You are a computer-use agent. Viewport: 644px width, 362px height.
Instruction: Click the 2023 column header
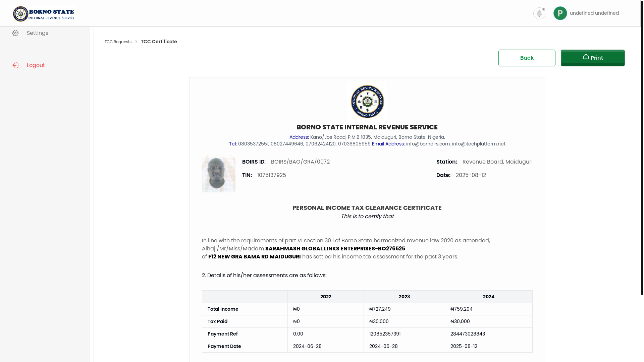pyautogui.click(x=404, y=297)
